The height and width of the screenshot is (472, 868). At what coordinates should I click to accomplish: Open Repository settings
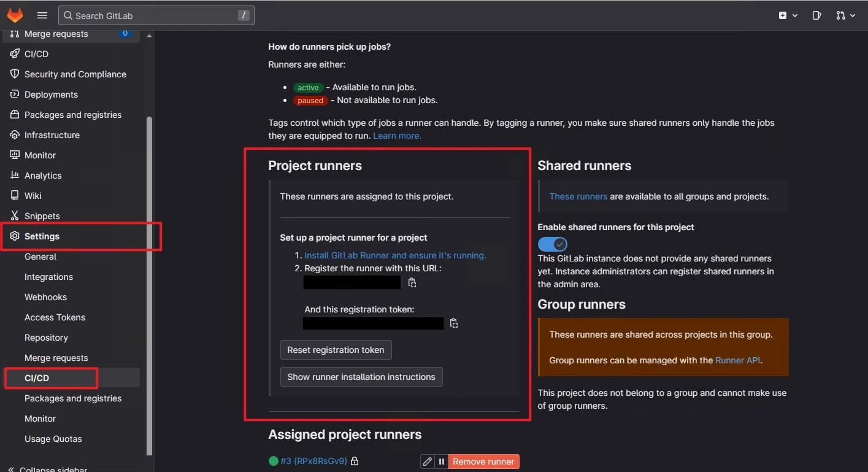click(46, 338)
